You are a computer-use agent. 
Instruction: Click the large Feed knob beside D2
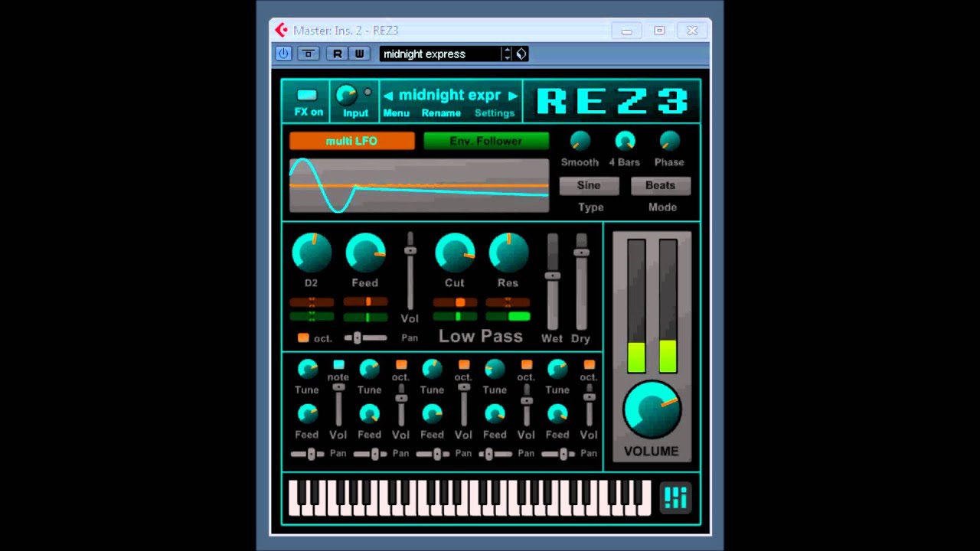click(365, 253)
